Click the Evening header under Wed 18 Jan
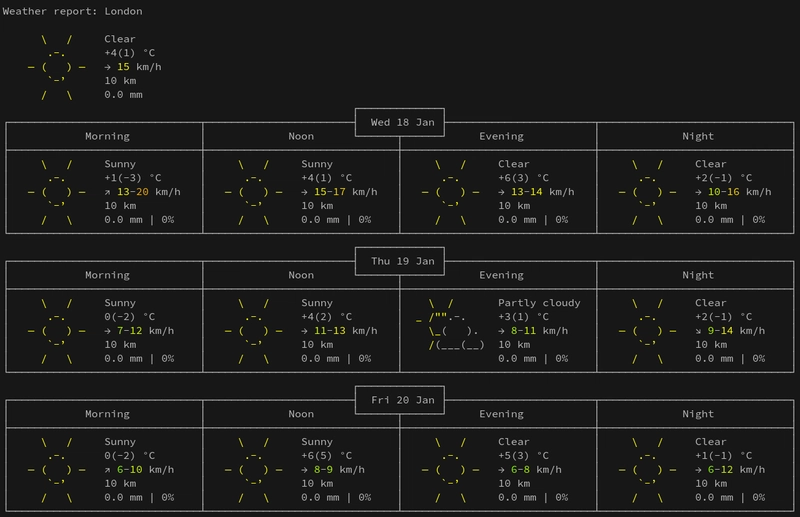This screenshot has width=800, height=517. click(x=501, y=136)
